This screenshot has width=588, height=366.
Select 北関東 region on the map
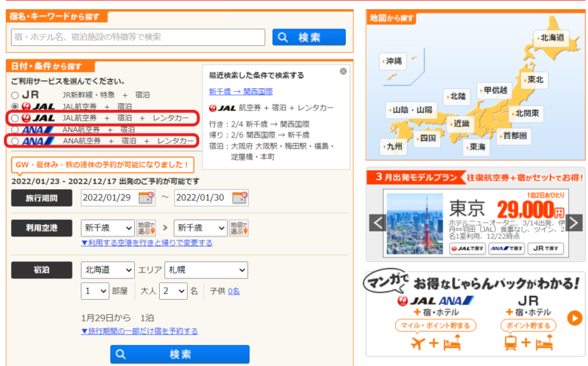pyautogui.click(x=526, y=113)
